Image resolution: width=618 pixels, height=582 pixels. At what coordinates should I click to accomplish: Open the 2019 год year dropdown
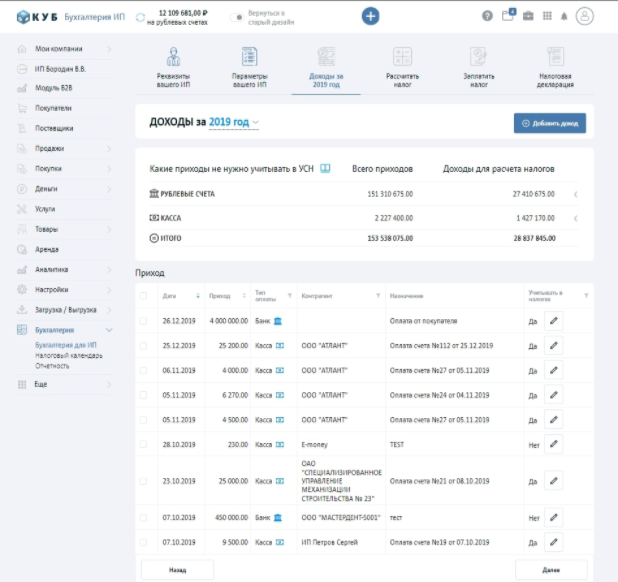[x=234, y=122]
